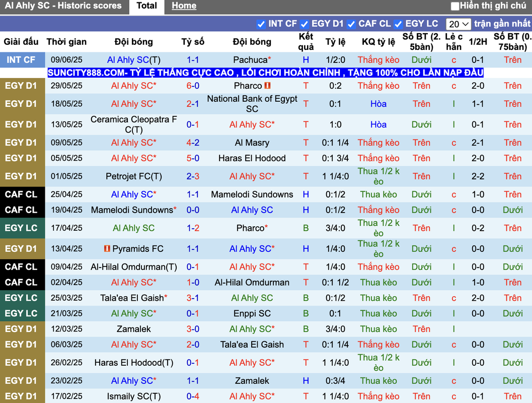Image resolution: width=532 pixels, height=403 pixels.
Task: Click the date 09/06/25
Action: pyautogui.click(x=66, y=60)
